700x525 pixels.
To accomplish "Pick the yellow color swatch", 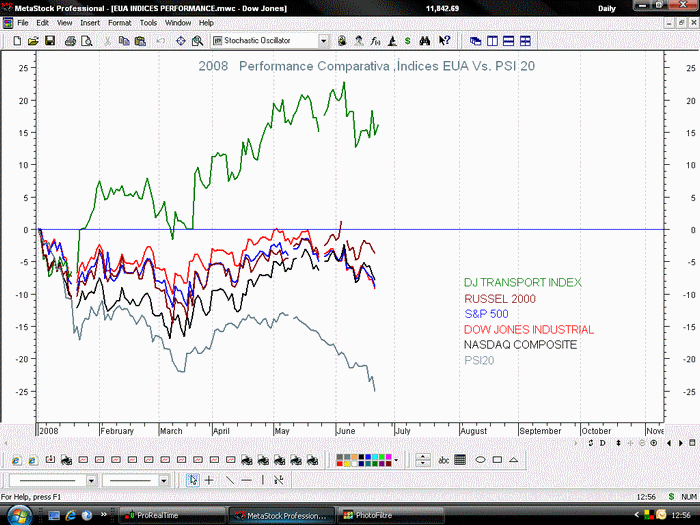I will 347,463.
